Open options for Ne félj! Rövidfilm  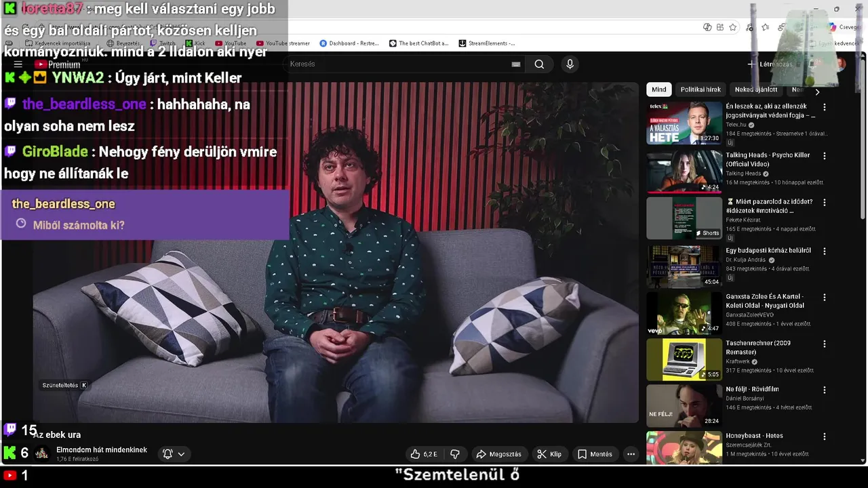(825, 390)
